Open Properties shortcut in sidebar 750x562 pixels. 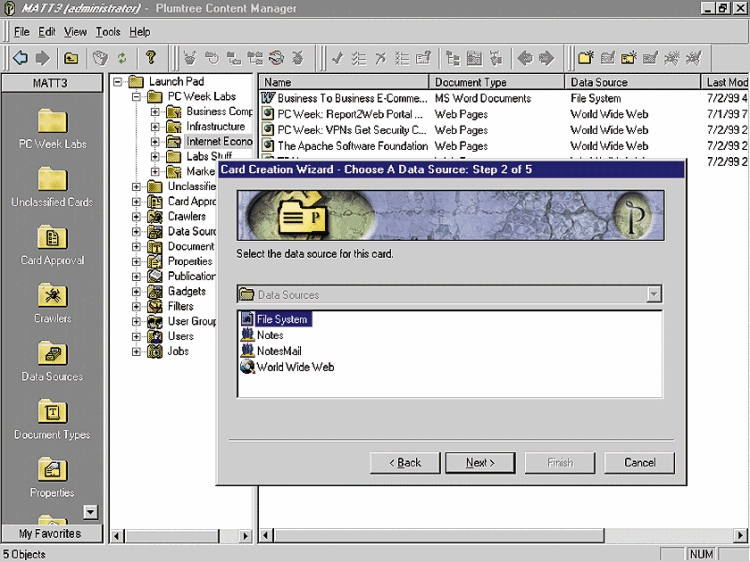[x=53, y=478]
